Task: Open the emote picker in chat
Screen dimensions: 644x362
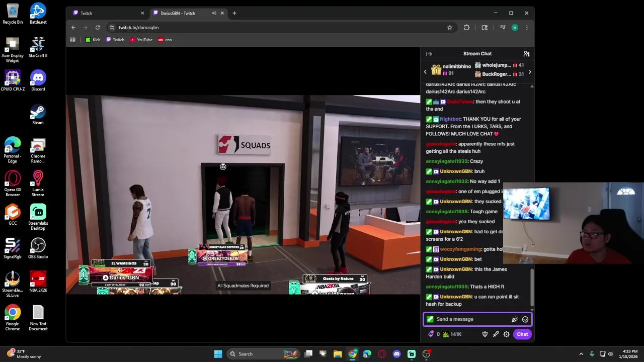Action: 525,319
